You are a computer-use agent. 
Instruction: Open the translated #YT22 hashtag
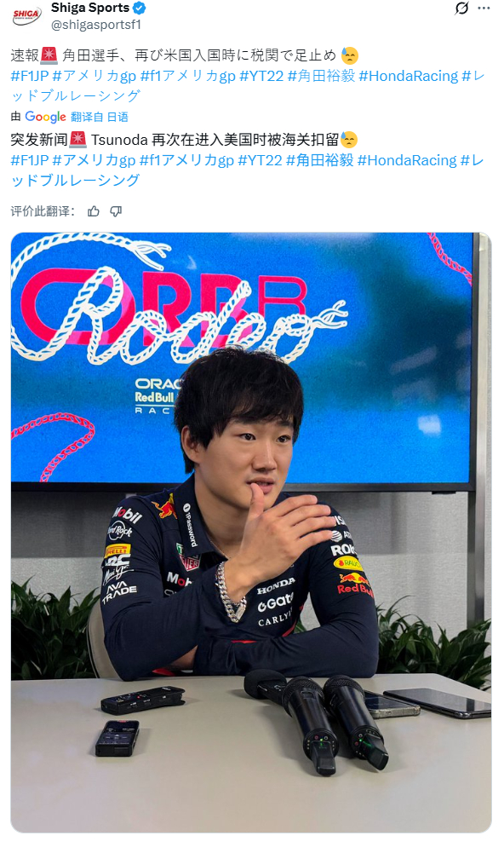click(261, 160)
